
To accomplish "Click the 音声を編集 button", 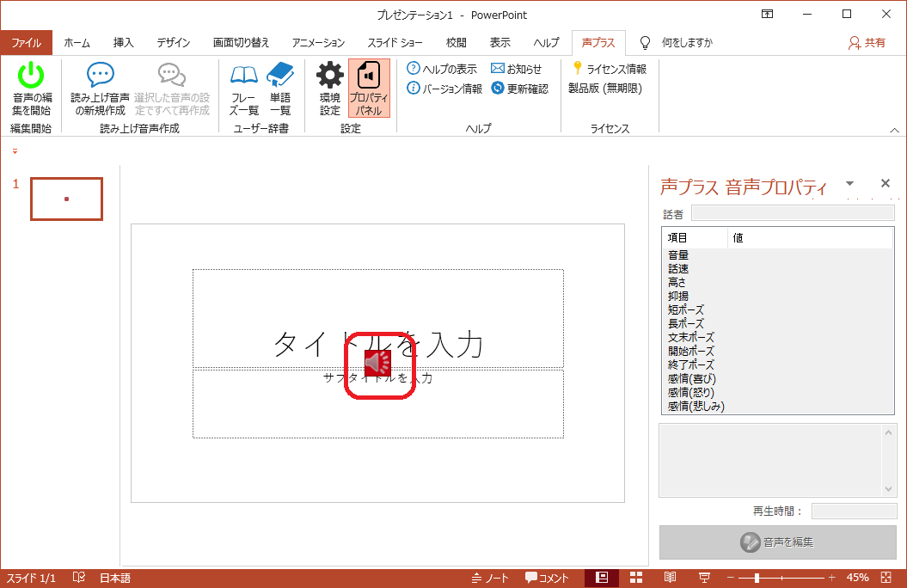I will click(778, 542).
